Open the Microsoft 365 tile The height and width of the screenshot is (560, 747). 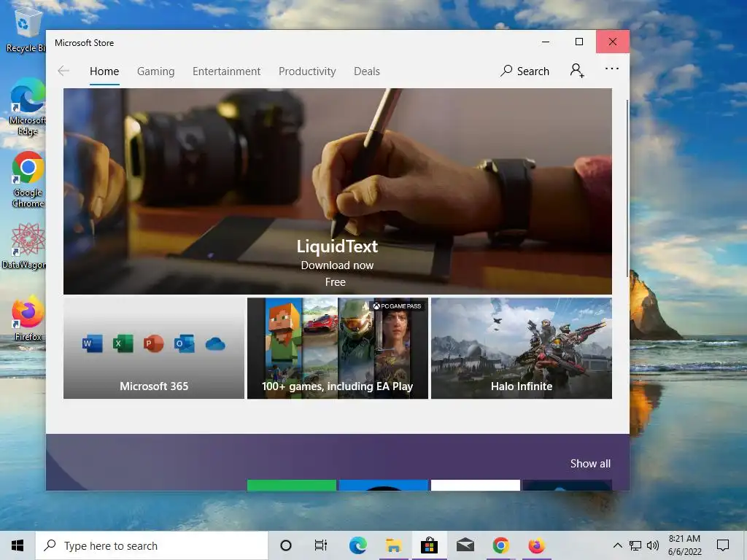[x=154, y=348]
